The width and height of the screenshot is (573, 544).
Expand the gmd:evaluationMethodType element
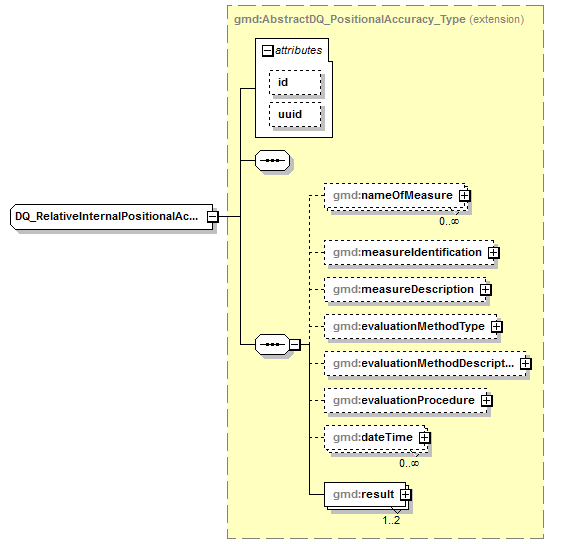497,327
